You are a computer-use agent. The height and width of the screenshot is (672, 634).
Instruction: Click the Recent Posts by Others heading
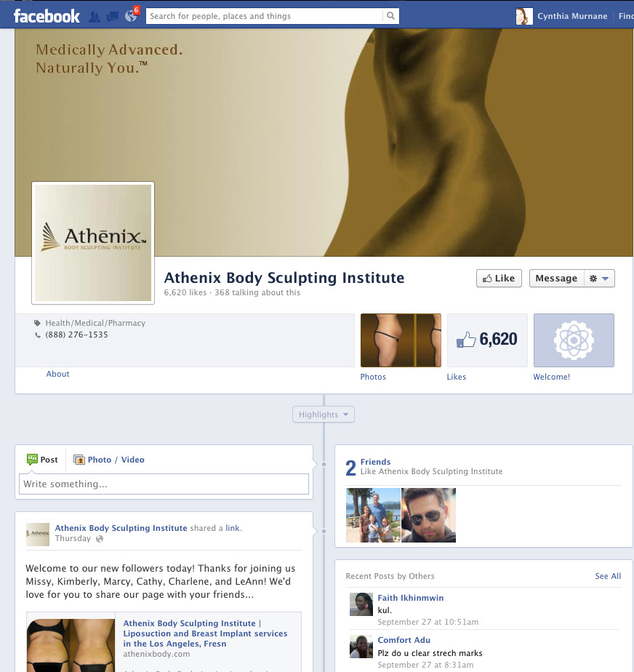(x=390, y=576)
